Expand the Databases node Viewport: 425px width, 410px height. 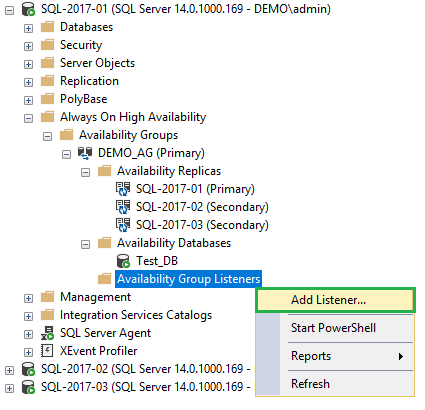pos(28,28)
